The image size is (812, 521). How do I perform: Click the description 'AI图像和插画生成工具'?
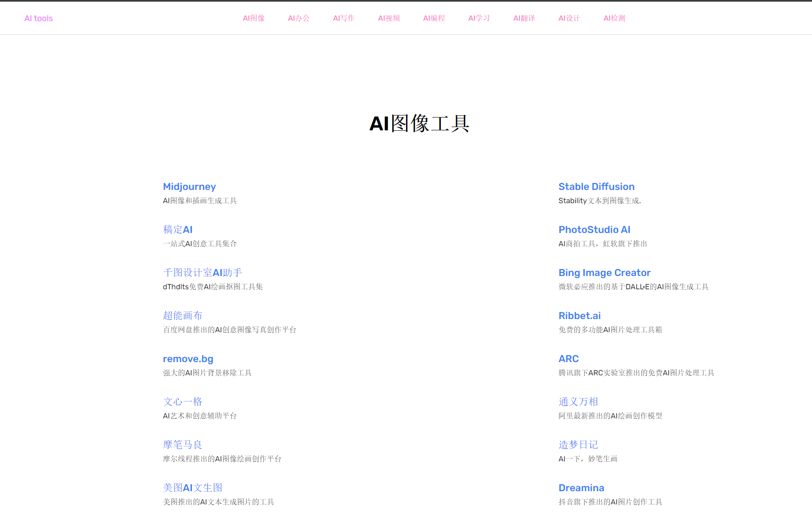click(200, 201)
